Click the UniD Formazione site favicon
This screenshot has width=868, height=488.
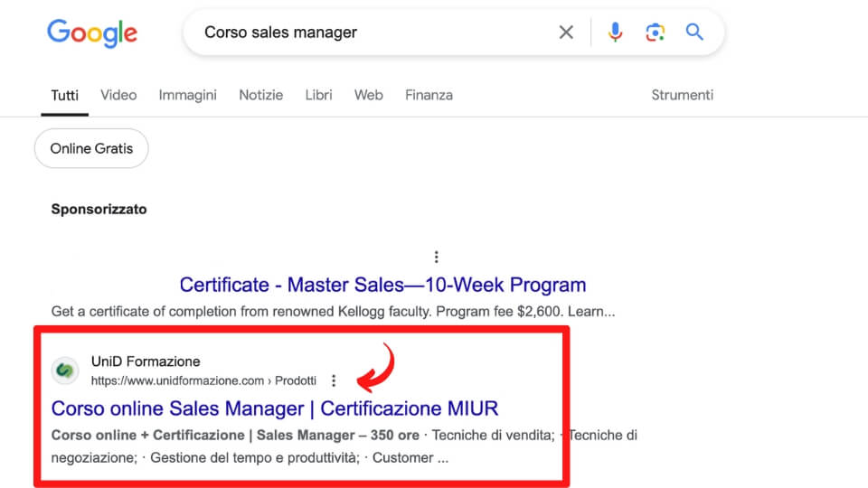[x=65, y=371]
